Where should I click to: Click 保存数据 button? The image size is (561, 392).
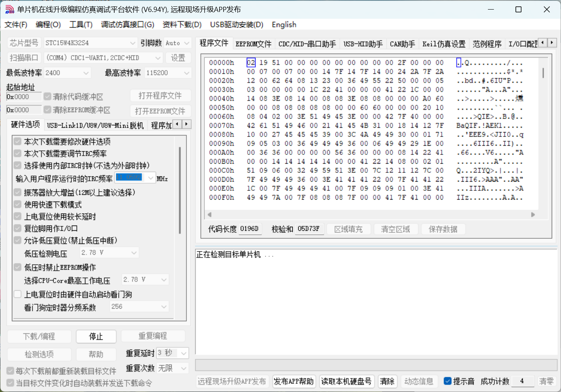point(443,229)
